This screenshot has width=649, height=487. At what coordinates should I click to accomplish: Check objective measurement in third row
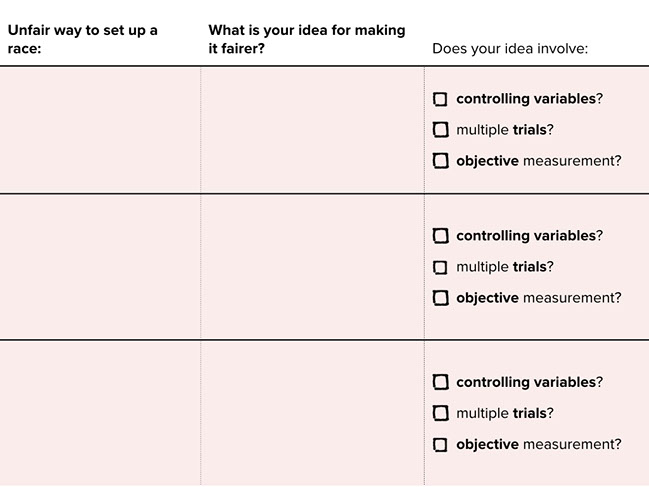click(440, 445)
